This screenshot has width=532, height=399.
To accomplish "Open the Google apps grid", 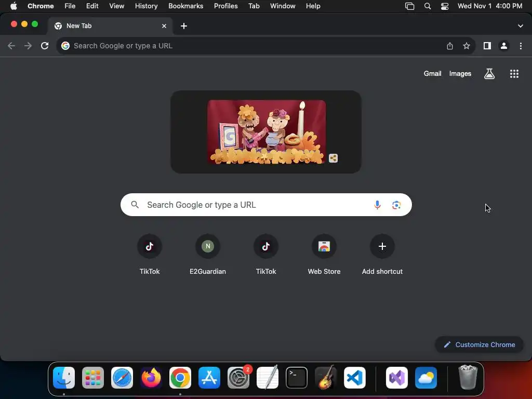I will [514, 74].
